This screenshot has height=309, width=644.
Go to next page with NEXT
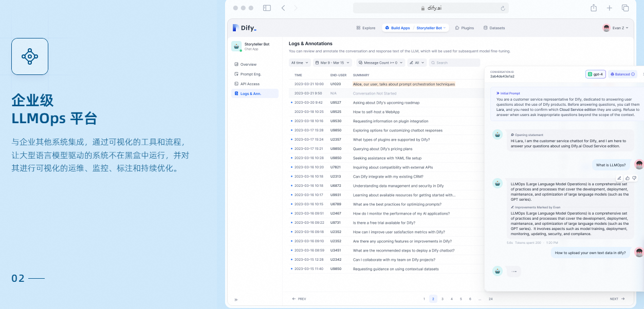pos(617,299)
